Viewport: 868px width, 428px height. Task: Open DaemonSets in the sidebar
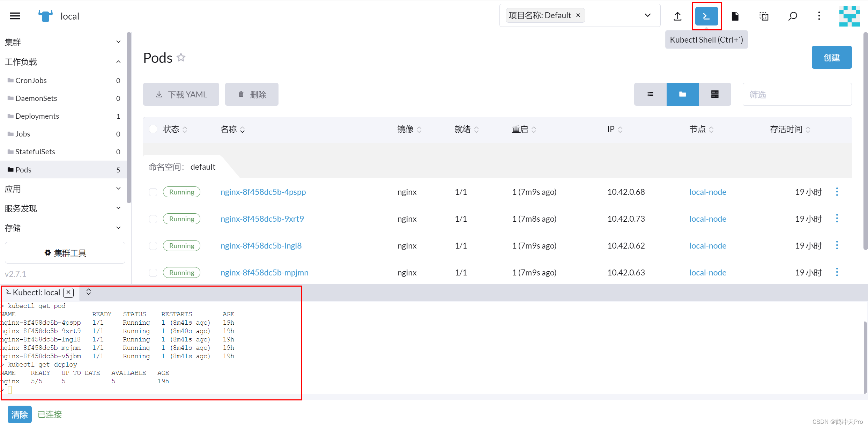click(x=63, y=98)
